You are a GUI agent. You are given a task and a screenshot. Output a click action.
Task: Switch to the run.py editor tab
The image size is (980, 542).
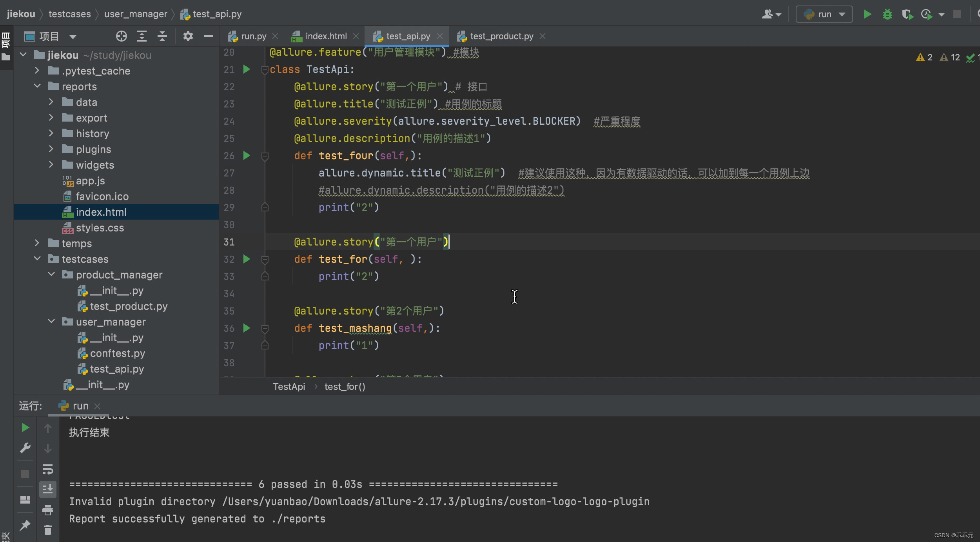[x=253, y=36]
